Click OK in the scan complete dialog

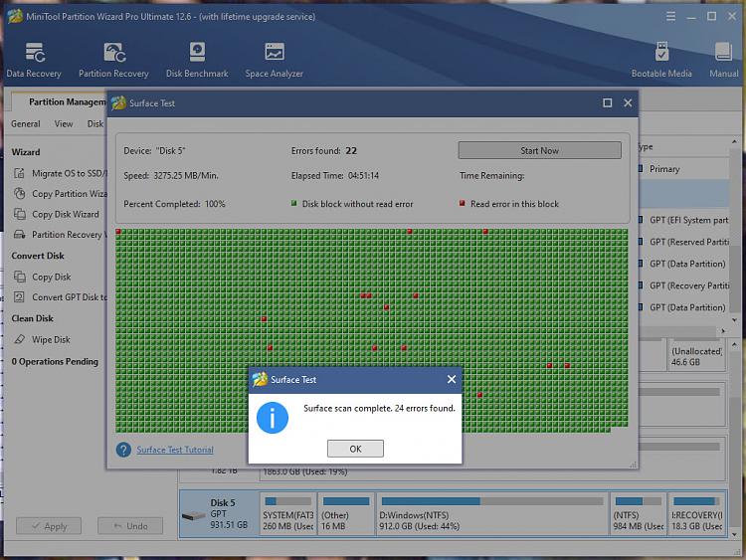click(355, 449)
